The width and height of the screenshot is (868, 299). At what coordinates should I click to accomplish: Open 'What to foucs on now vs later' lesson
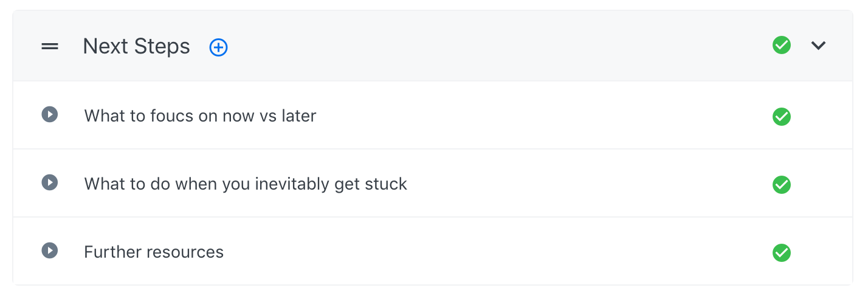click(x=200, y=115)
